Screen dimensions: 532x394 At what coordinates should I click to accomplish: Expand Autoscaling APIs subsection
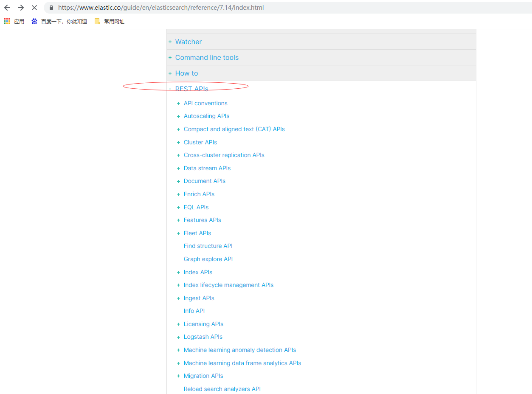179,116
